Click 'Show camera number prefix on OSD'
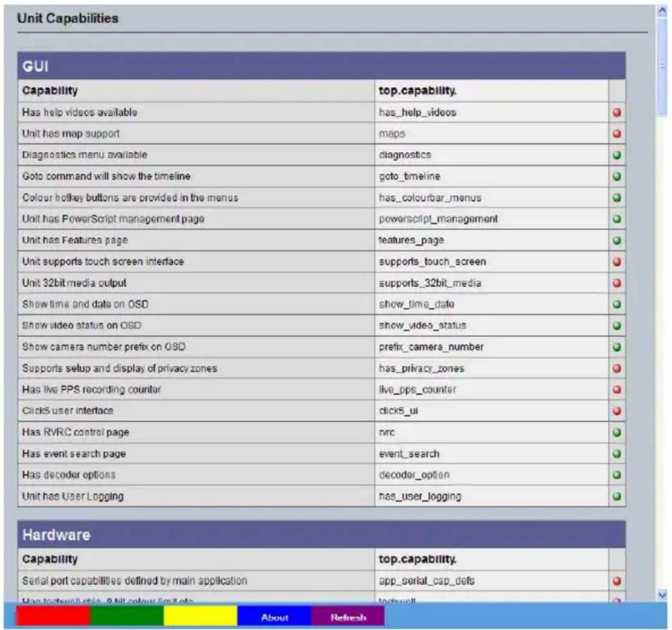This screenshot has width=672, height=630. 104,347
